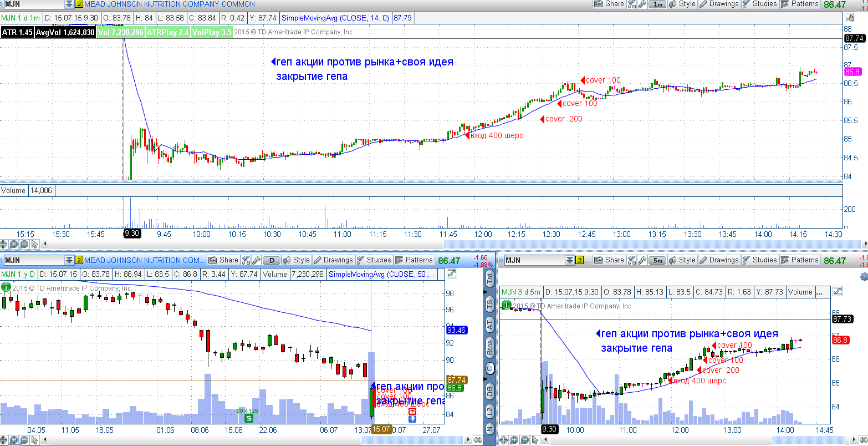Open Patterns menu in top 1m chart
Image resolution: width=868 pixels, height=446 pixels.
tap(799, 4)
